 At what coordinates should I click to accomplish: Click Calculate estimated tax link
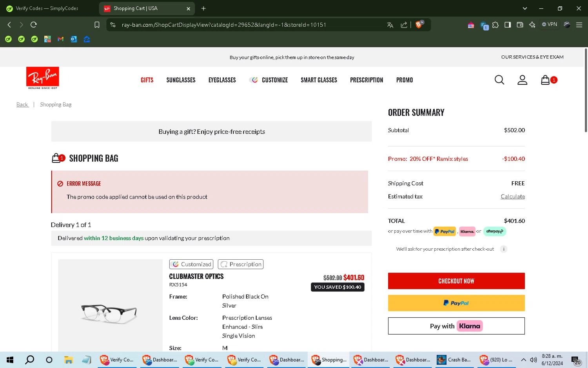(x=513, y=197)
